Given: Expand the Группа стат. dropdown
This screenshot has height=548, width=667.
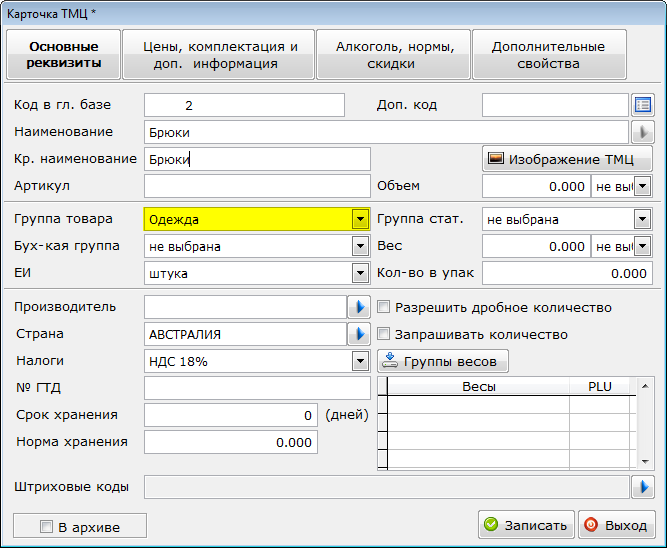Looking at the screenshot, I should pyautogui.click(x=642, y=220).
